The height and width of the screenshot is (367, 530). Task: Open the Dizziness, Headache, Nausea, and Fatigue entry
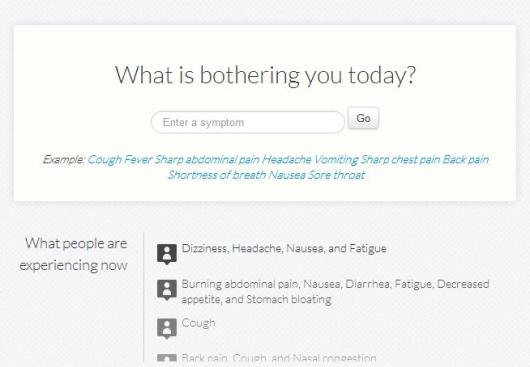coord(284,249)
